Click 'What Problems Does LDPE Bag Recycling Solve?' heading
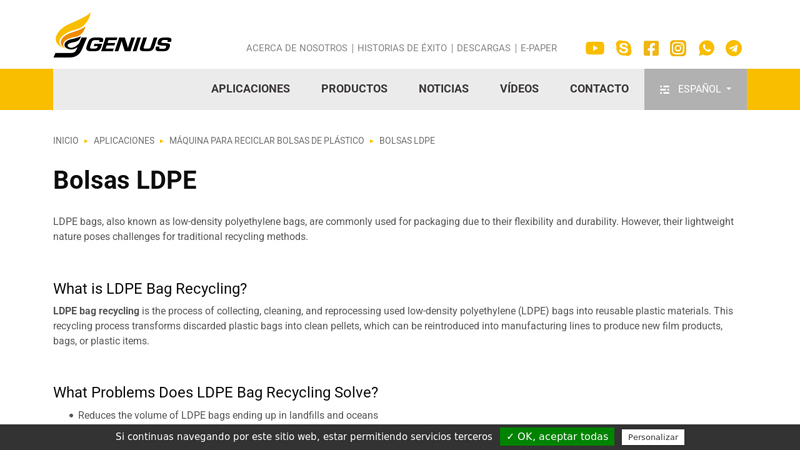This screenshot has height=450, width=800. [215, 392]
